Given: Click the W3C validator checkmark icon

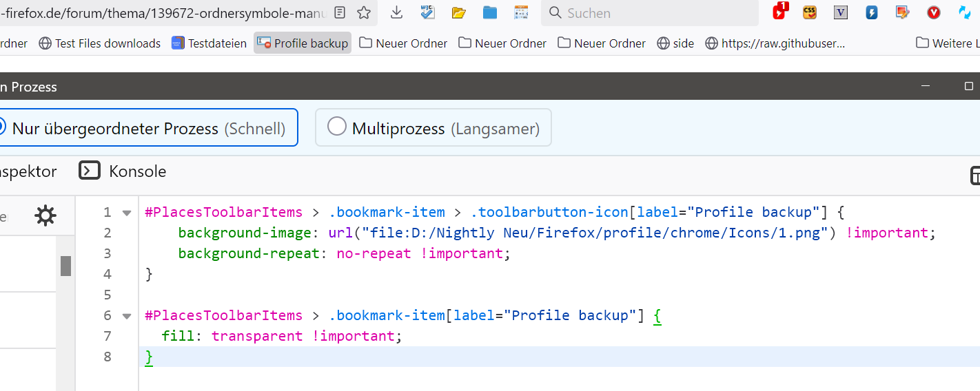Looking at the screenshot, I should pyautogui.click(x=428, y=12).
